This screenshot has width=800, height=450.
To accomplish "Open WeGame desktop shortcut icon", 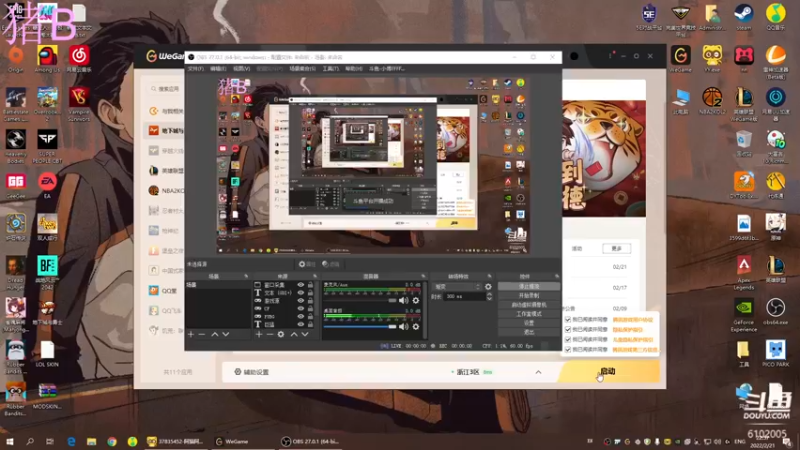I will pyautogui.click(x=681, y=59).
